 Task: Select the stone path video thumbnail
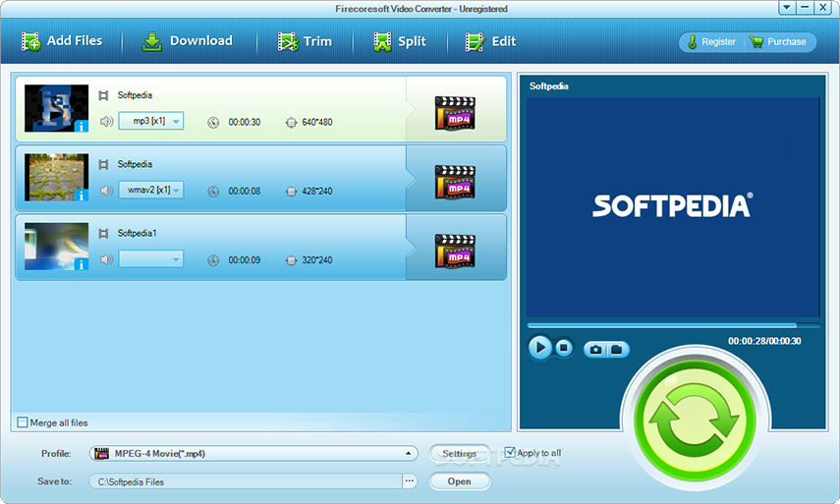56,177
